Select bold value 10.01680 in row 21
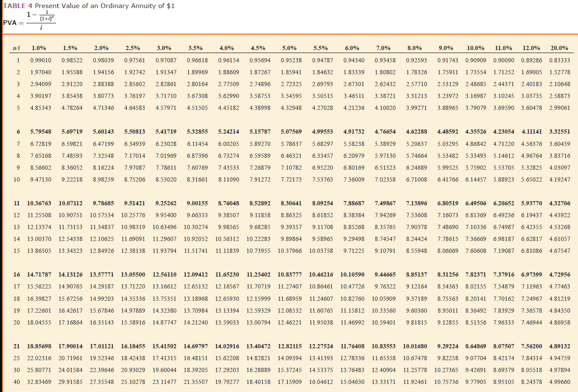578x392 pixels. click(x=415, y=346)
